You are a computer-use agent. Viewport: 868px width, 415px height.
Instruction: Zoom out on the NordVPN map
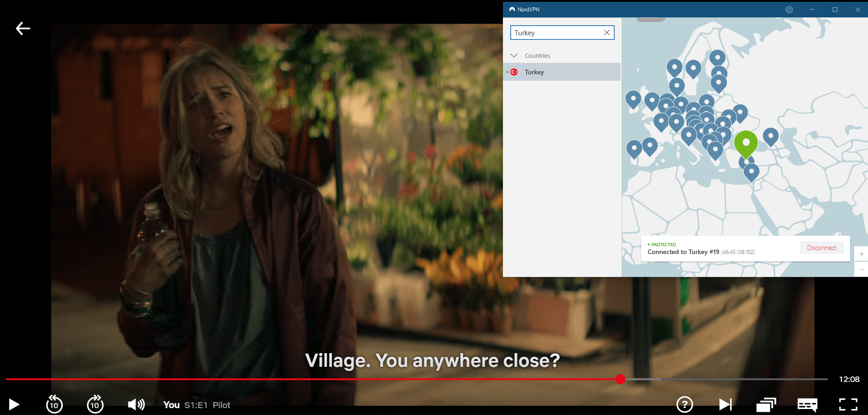[x=861, y=269]
